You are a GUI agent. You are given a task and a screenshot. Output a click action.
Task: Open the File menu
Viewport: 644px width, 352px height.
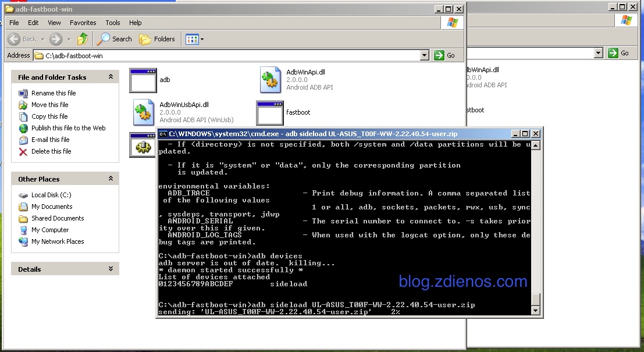click(x=14, y=23)
